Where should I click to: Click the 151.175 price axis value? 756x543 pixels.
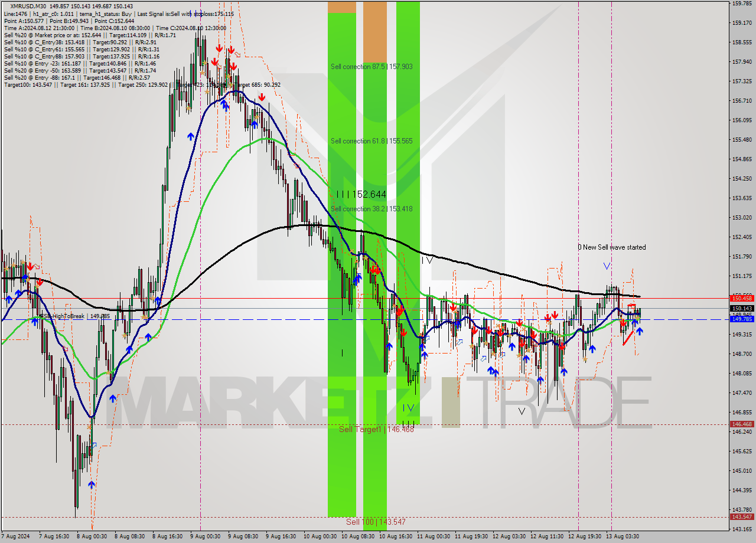click(x=741, y=276)
